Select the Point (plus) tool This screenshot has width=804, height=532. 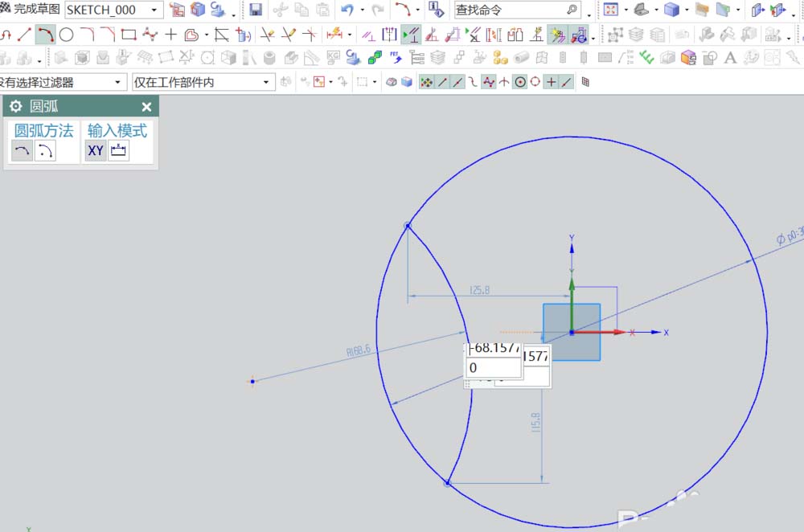170,35
